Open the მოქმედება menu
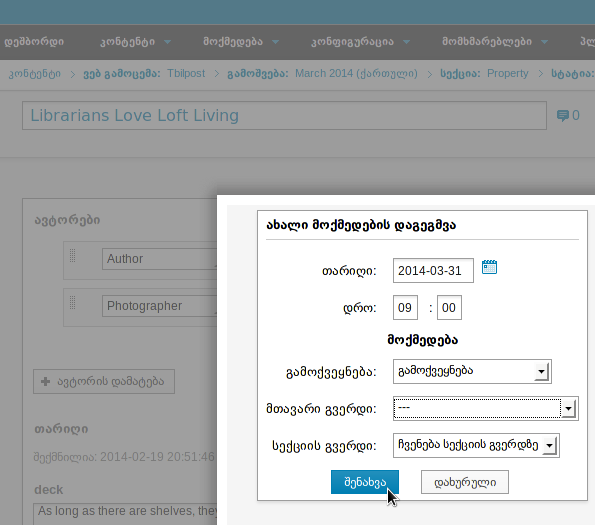This screenshot has height=525, width=595. [x=241, y=42]
